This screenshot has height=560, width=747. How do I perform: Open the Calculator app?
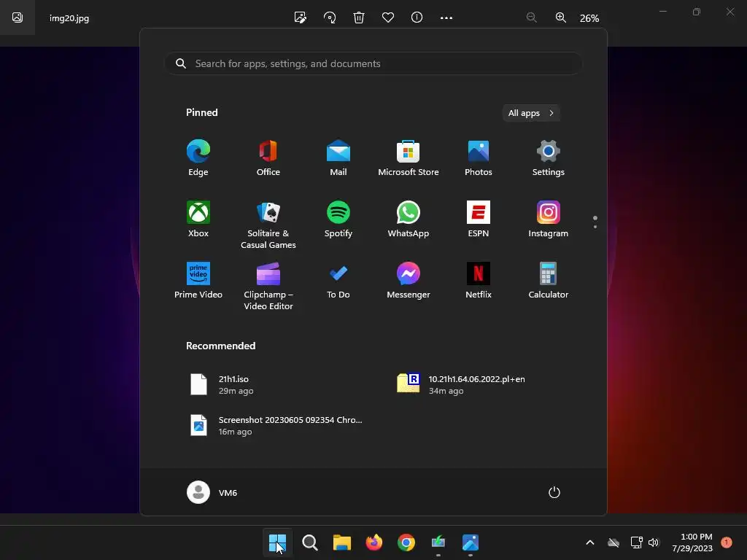(549, 281)
